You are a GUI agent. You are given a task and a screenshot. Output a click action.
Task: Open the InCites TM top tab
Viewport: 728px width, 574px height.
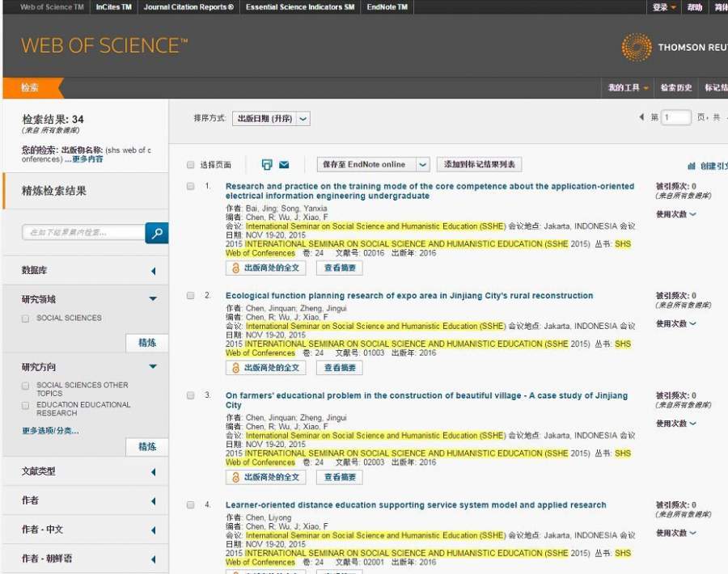pos(114,7)
